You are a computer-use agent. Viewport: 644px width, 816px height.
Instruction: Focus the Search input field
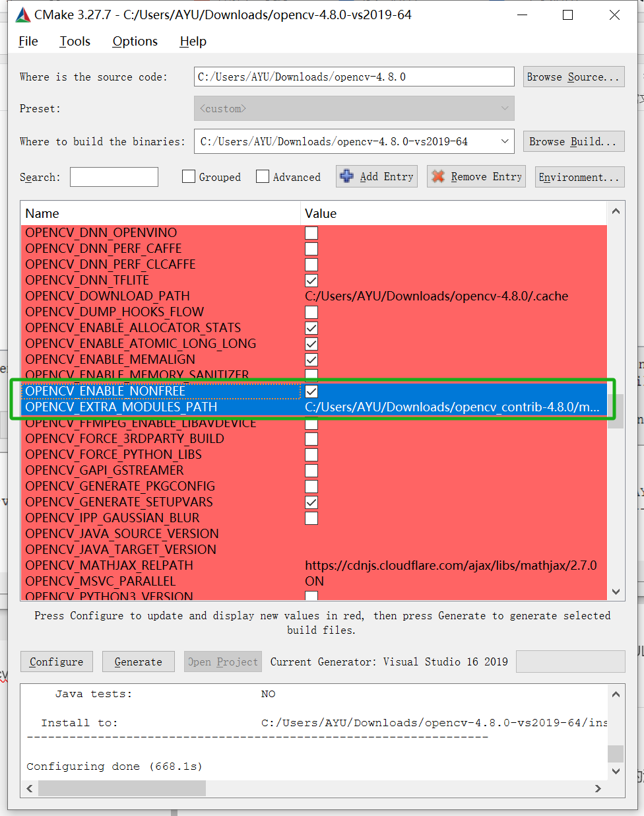click(x=114, y=177)
